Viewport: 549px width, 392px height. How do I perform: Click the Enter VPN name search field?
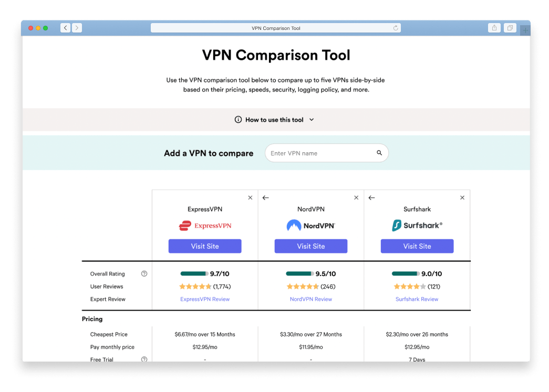319,153
